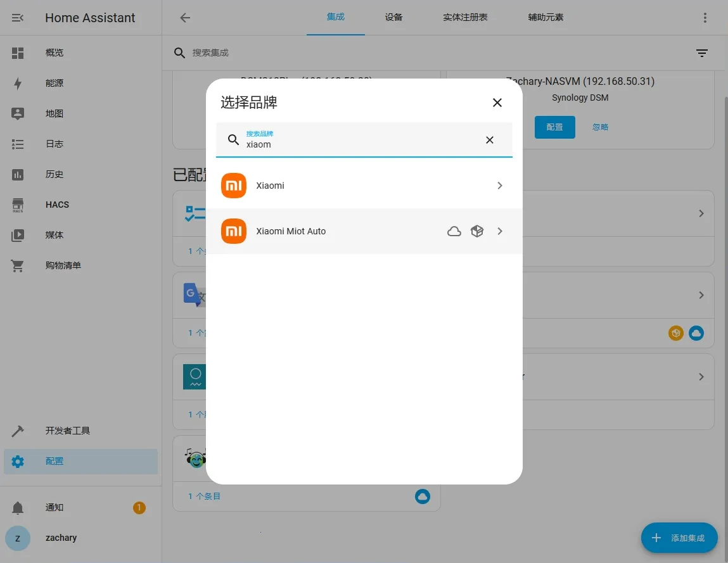Viewport: 728px width, 563px height.
Task: Clear the xiaom search query with the X
Action: [x=489, y=140]
